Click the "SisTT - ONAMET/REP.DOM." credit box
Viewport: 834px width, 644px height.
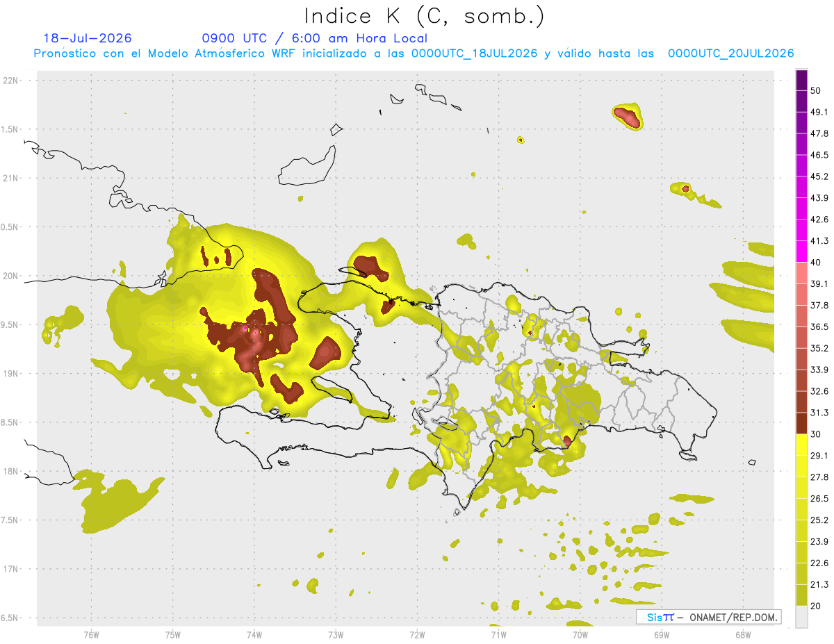709,617
